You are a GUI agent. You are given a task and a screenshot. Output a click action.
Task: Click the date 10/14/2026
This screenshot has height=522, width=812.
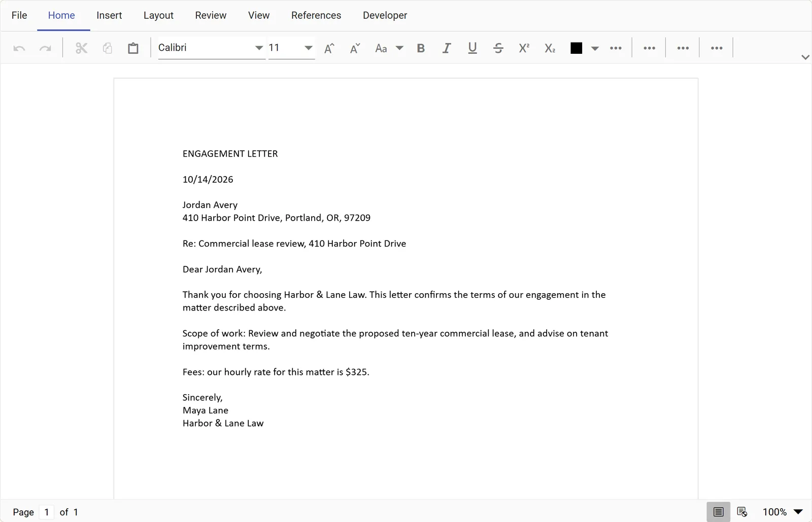pos(208,180)
